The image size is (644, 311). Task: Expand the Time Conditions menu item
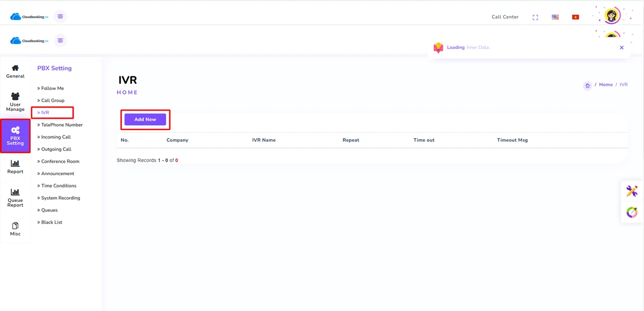[58, 186]
